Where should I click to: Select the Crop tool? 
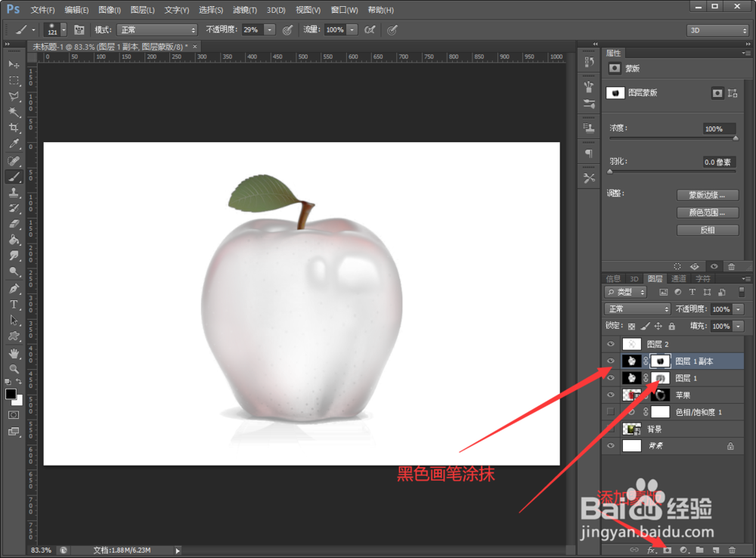[14, 128]
